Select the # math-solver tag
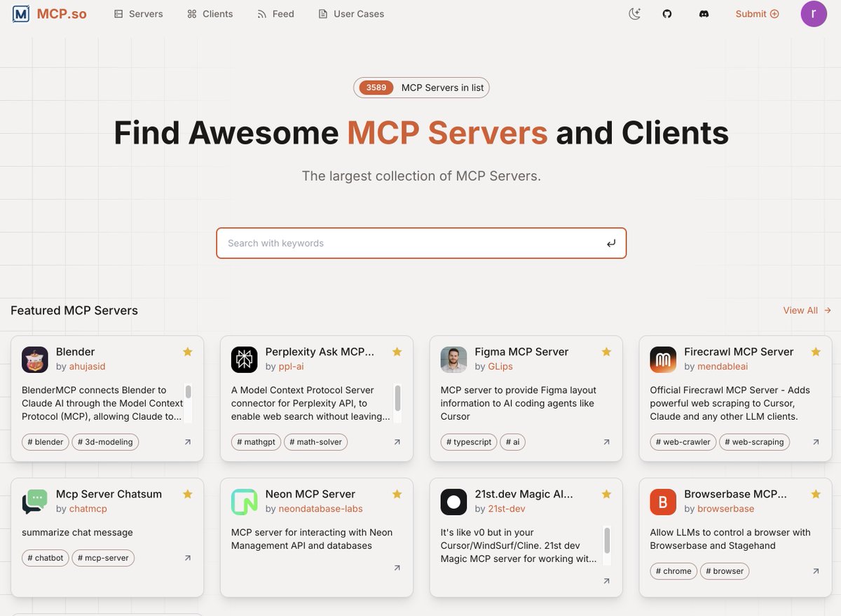Viewport: 841px width, 616px height. click(316, 442)
